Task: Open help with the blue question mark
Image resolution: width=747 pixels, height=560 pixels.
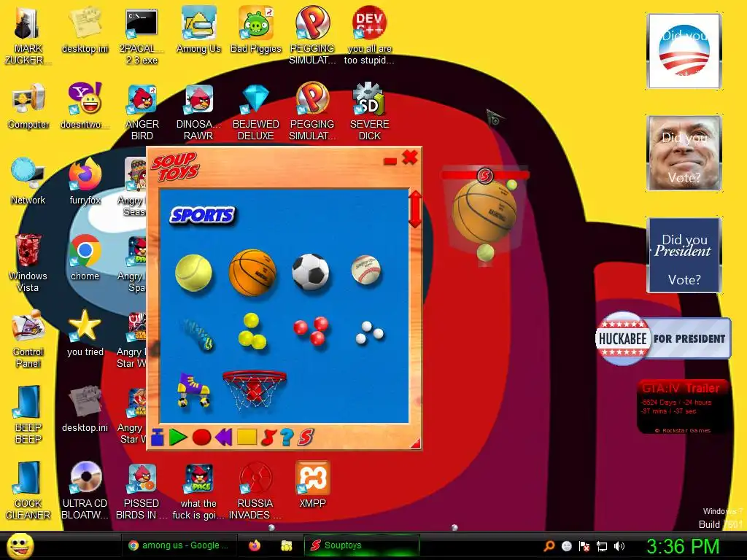Action: pyautogui.click(x=287, y=437)
